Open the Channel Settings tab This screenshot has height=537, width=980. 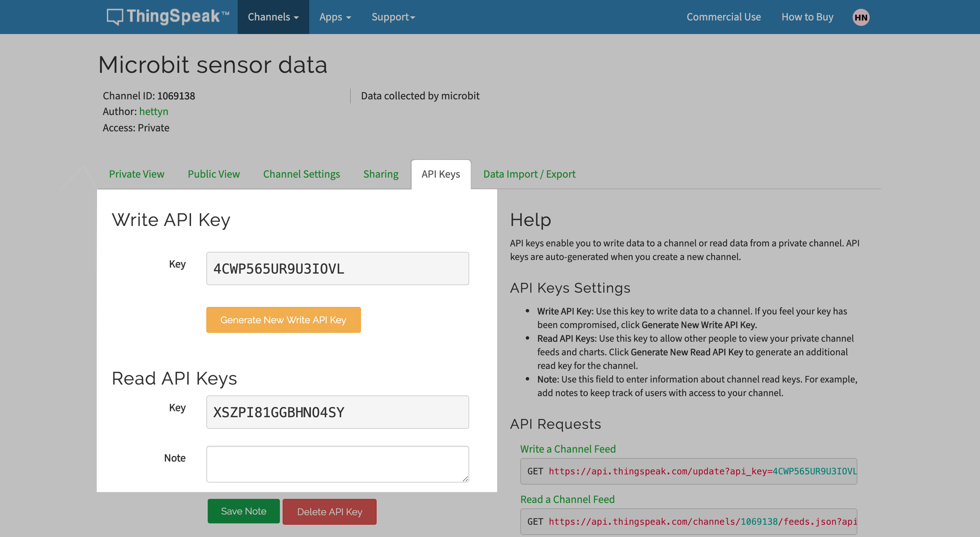click(x=301, y=174)
